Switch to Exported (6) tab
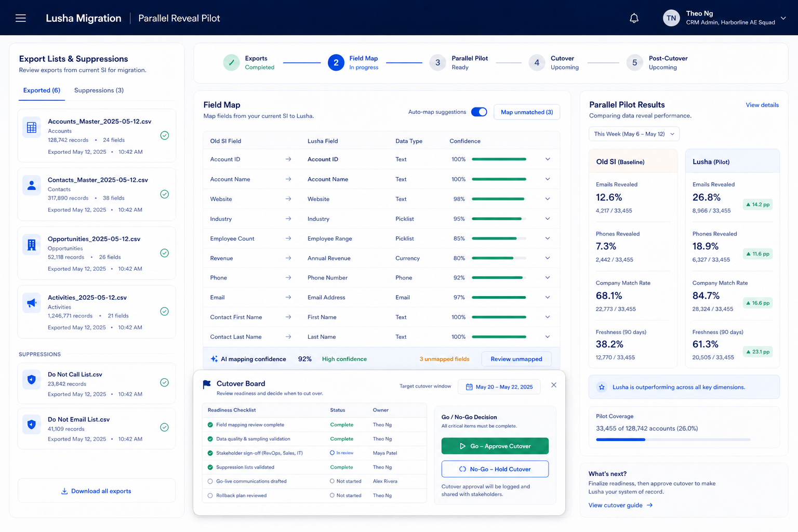Image resolution: width=798 pixels, height=532 pixels. click(42, 90)
